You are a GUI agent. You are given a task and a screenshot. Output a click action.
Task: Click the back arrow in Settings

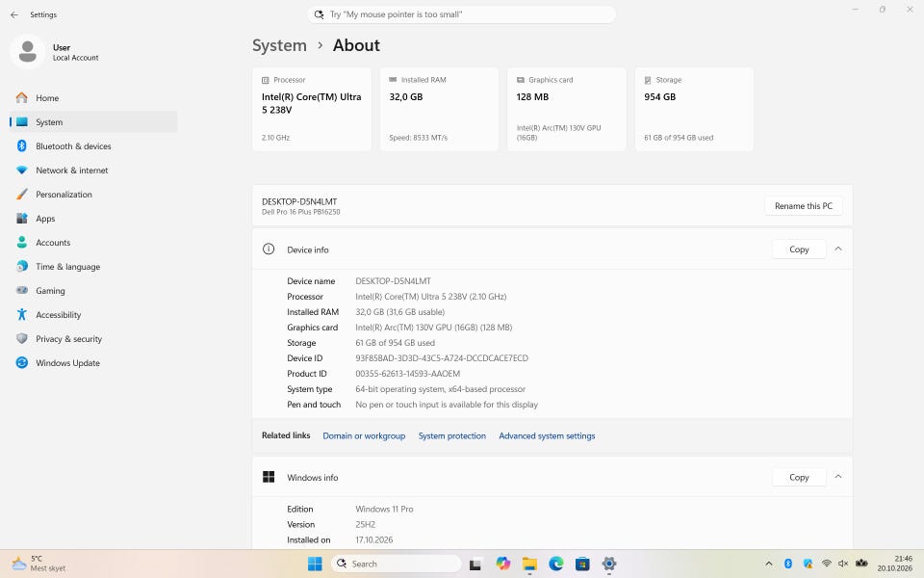[x=14, y=14]
